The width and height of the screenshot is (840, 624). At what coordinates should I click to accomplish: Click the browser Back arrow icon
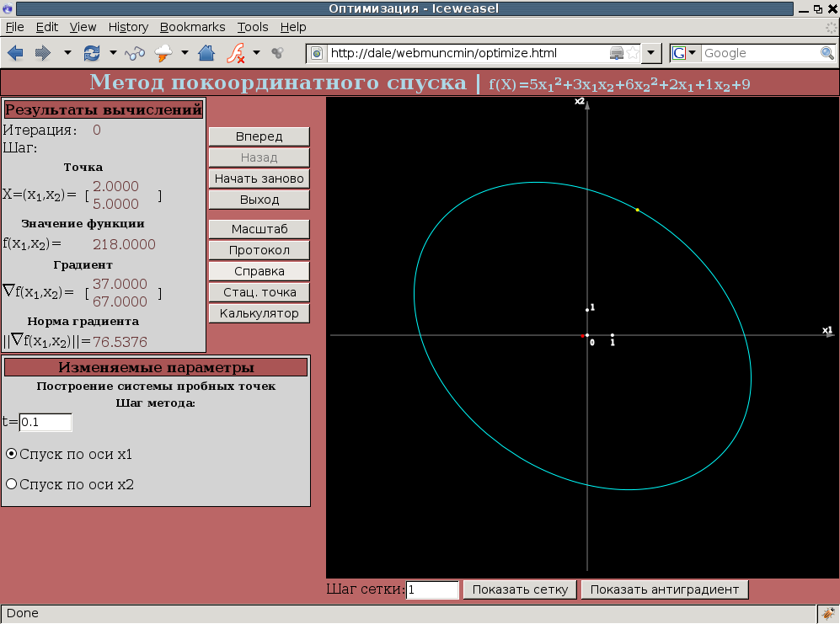15,53
